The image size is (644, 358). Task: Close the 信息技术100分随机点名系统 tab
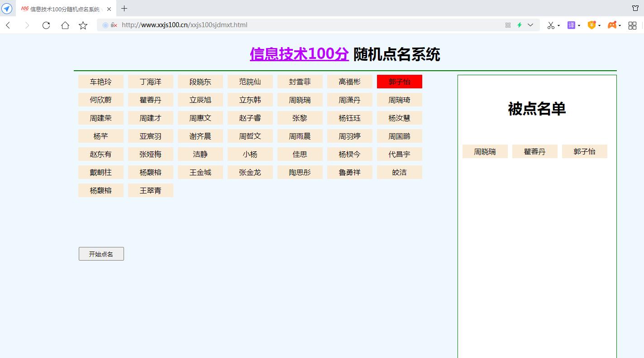[109, 9]
